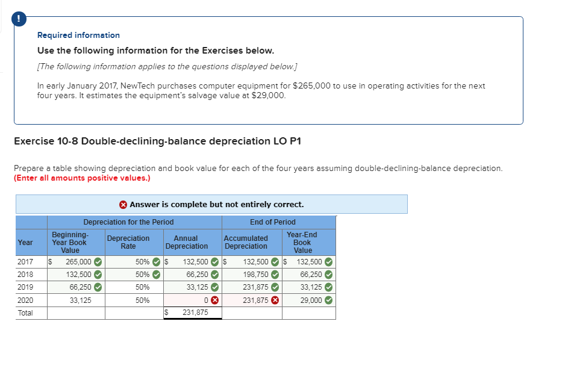Click the 'Required information' heading
Image resolution: width=568 pixels, height=392 pixels.
[x=79, y=35]
